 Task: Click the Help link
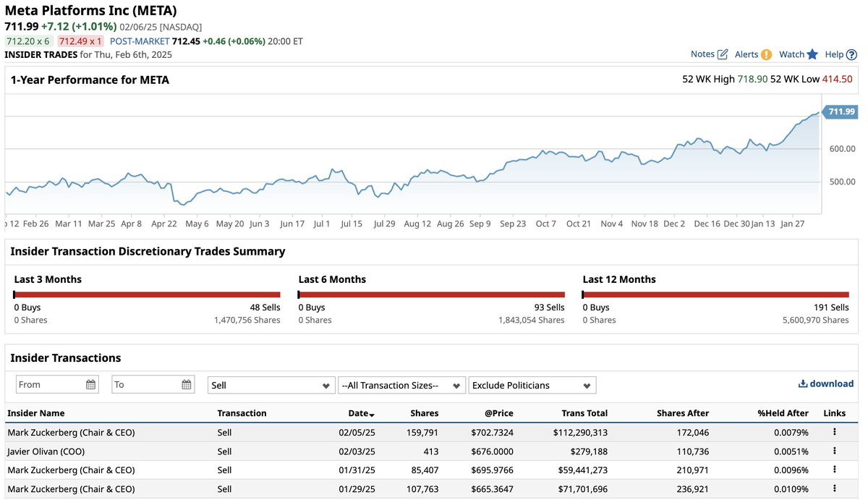coord(834,54)
